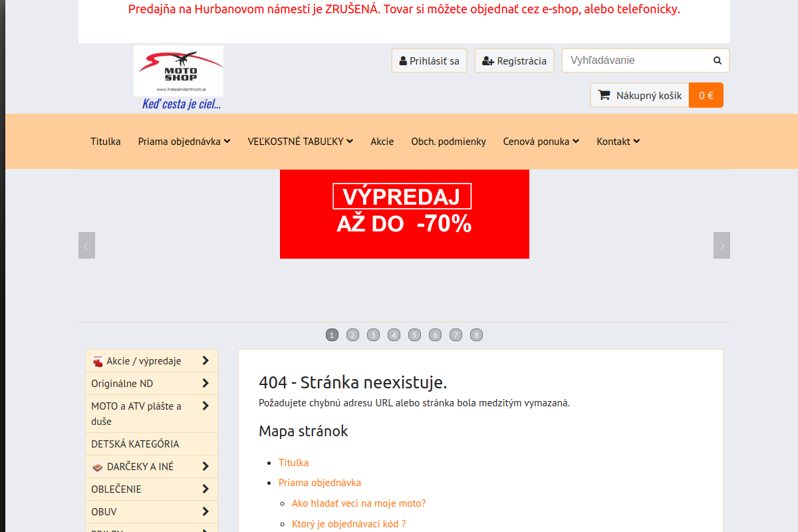Expand Akcie / výpredaje category chevron
798x532 pixels.
coord(205,360)
